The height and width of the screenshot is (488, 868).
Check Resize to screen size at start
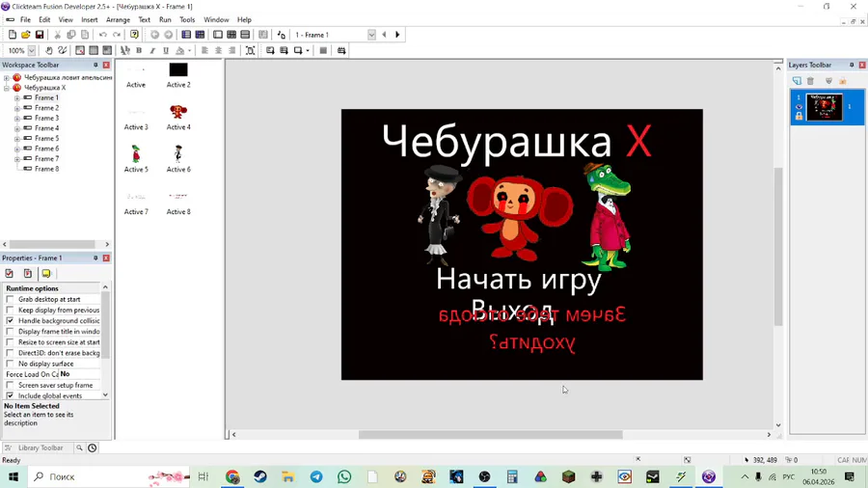(x=10, y=342)
